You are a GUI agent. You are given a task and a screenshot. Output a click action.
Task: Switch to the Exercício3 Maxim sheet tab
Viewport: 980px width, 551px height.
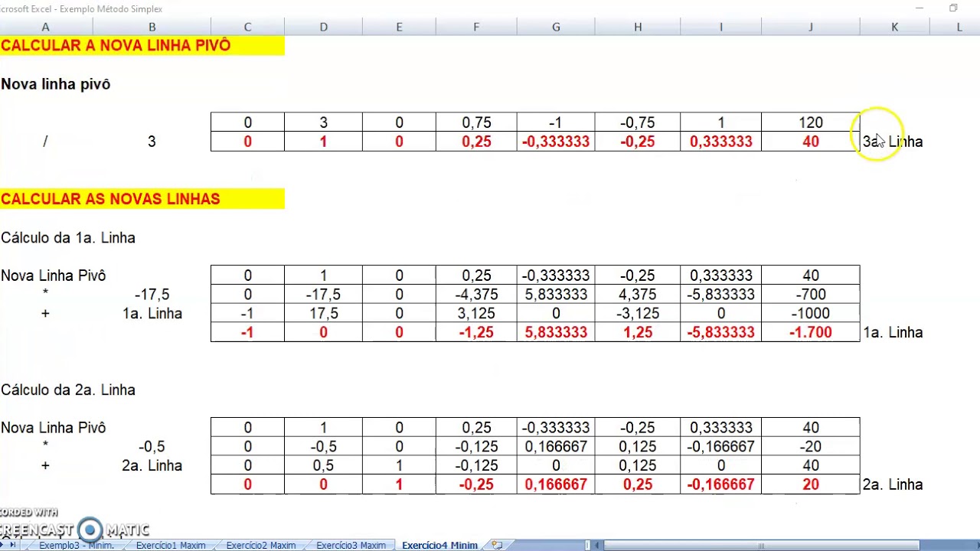point(351,545)
